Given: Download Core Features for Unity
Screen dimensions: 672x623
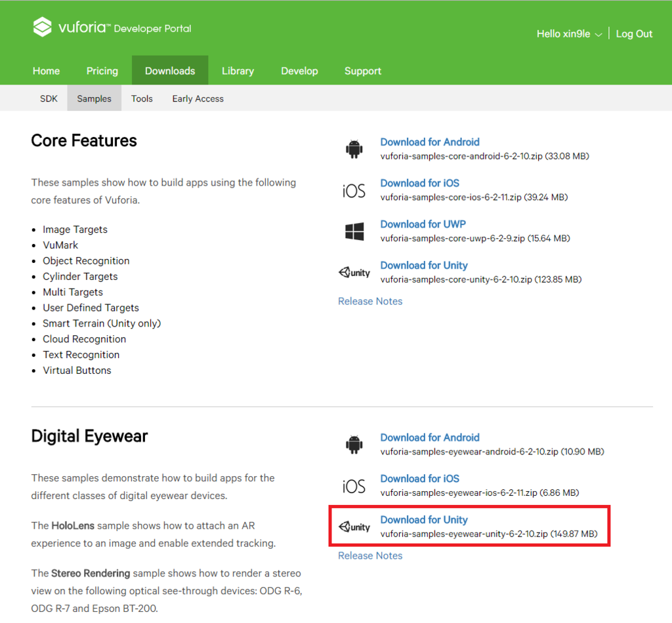Looking at the screenshot, I should pyautogui.click(x=424, y=265).
